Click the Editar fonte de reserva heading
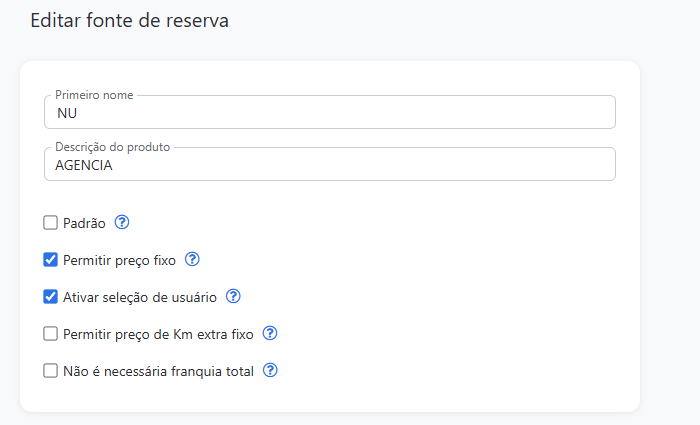The image size is (700, 425). [x=130, y=21]
